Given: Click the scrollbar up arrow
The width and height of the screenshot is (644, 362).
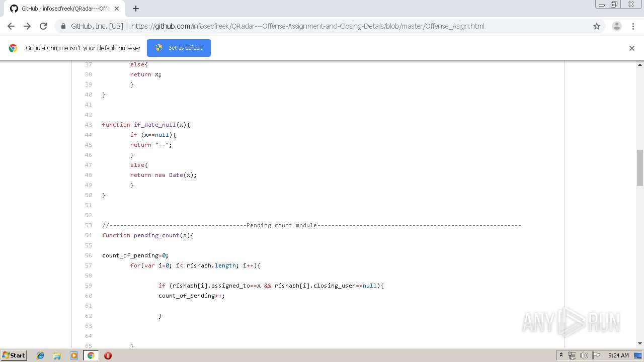Looking at the screenshot, I should (640, 65).
